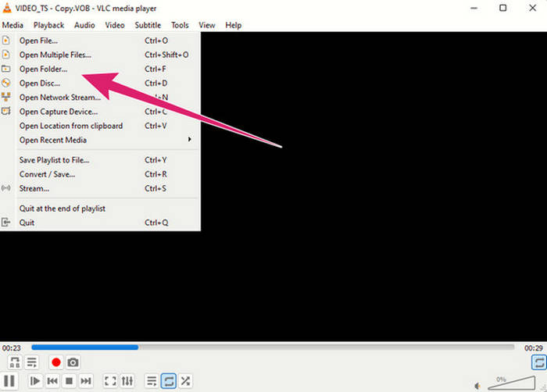Viewport: 547px width, 392px height.
Task: Step forward frame by frame
Action: [x=35, y=381]
